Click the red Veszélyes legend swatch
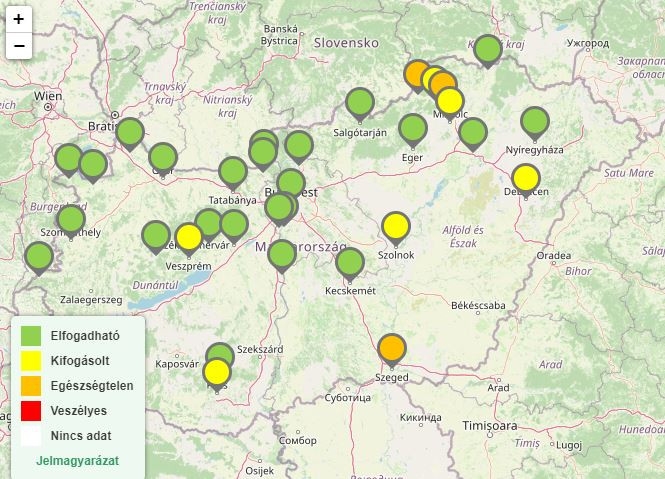Viewport: 665px width, 479px height. pos(31,411)
